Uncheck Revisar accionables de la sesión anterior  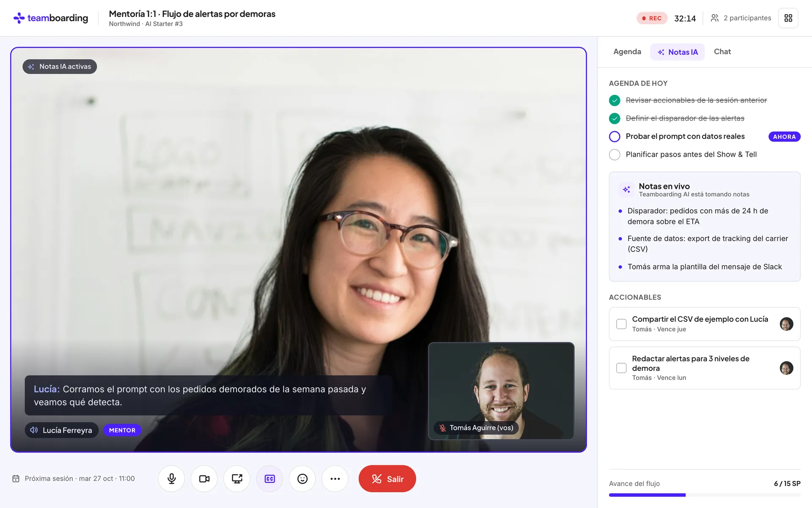click(614, 100)
